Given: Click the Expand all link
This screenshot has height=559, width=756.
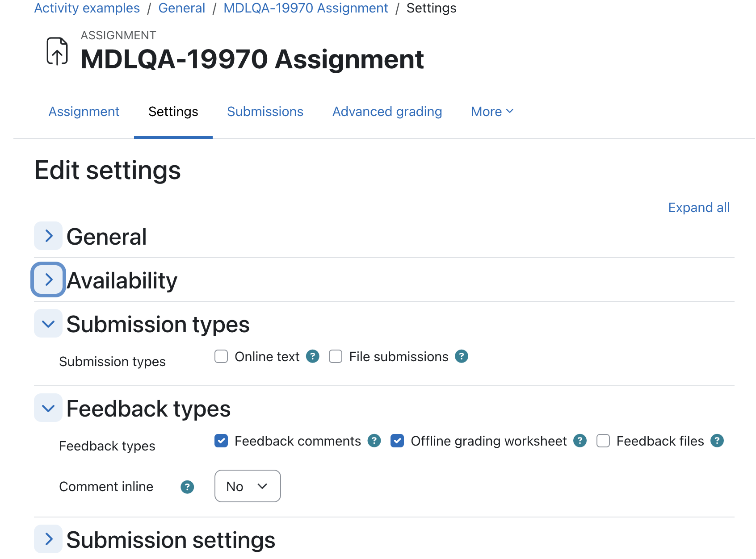Looking at the screenshot, I should [x=699, y=208].
